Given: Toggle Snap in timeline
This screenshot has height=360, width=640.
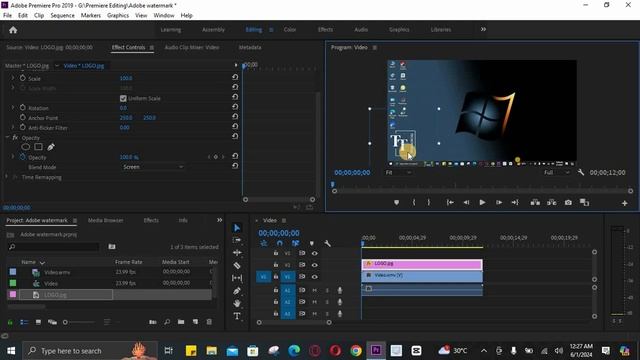Looking at the screenshot, I should pyautogui.click(x=280, y=244).
